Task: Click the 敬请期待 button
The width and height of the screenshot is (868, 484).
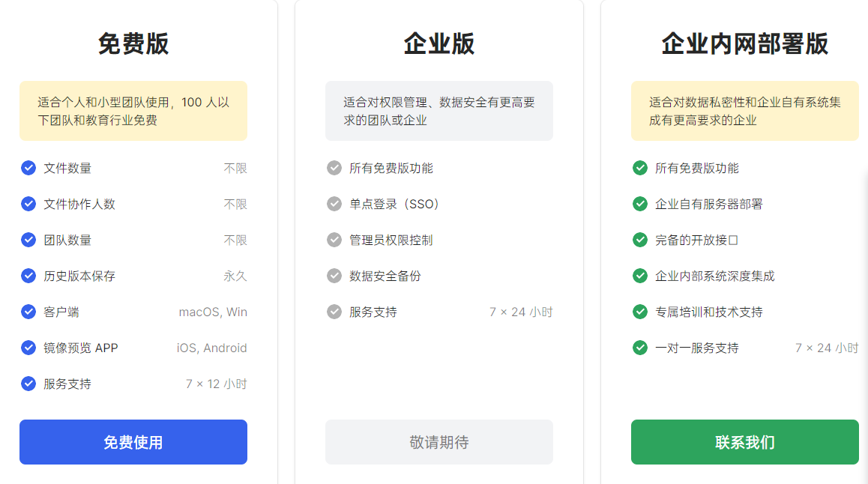Action: pos(438,442)
